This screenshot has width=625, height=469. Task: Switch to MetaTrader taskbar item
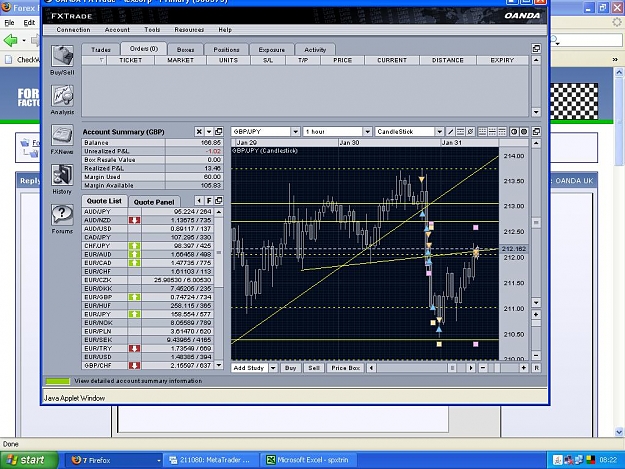pyautogui.click(x=210, y=460)
